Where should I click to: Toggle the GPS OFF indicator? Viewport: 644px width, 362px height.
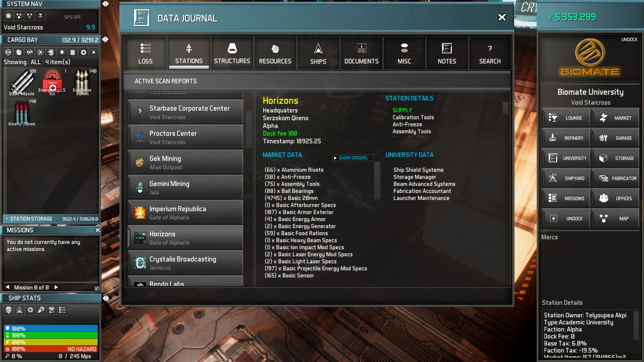[x=72, y=17]
